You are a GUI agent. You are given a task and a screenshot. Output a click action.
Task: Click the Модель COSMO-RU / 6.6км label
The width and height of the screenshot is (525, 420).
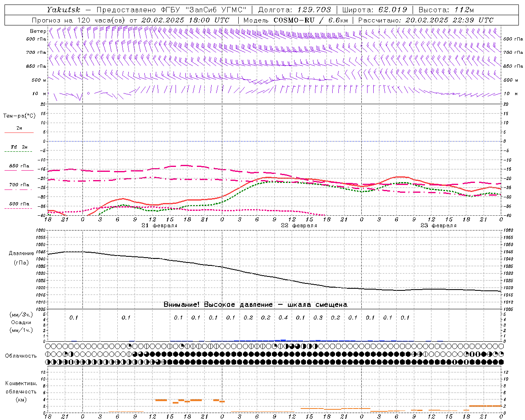296,20
